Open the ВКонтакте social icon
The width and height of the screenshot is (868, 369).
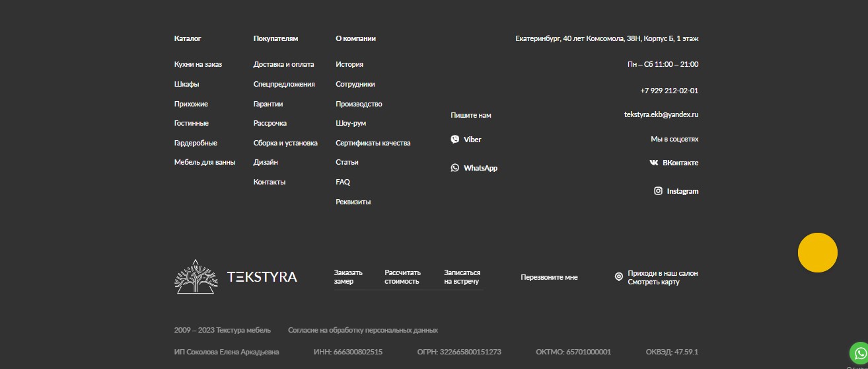(x=653, y=163)
